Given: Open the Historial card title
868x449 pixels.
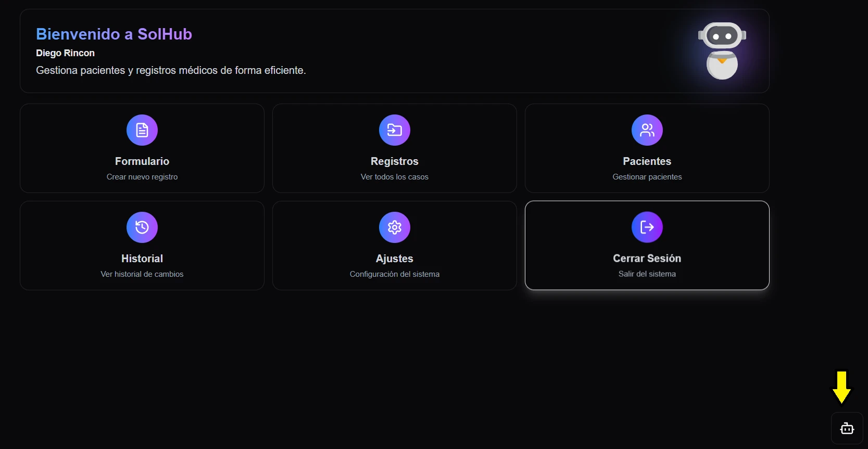Looking at the screenshot, I should pyautogui.click(x=142, y=259).
